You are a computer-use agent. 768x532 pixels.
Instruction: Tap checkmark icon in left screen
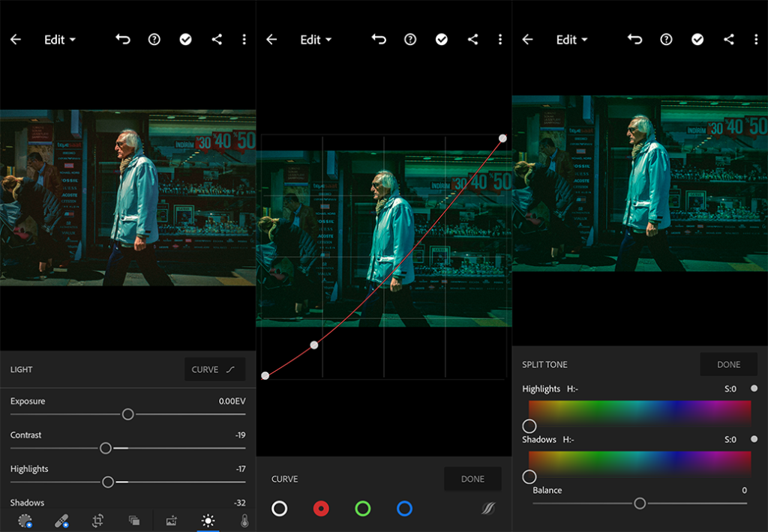coord(186,40)
